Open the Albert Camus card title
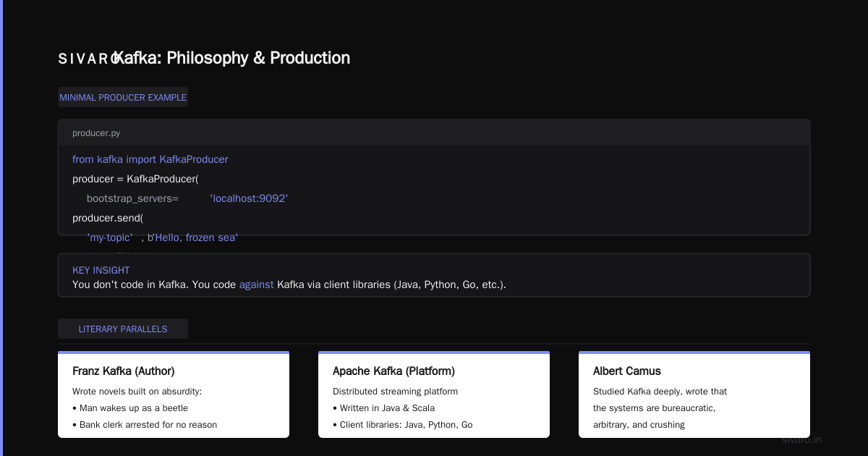The image size is (868, 456). tap(627, 371)
